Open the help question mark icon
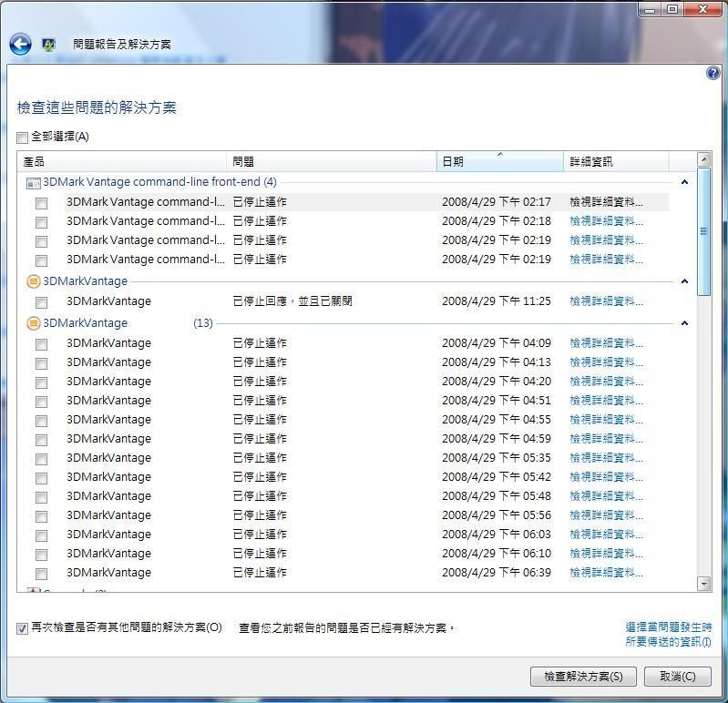This screenshot has height=703, width=728. pos(713,73)
